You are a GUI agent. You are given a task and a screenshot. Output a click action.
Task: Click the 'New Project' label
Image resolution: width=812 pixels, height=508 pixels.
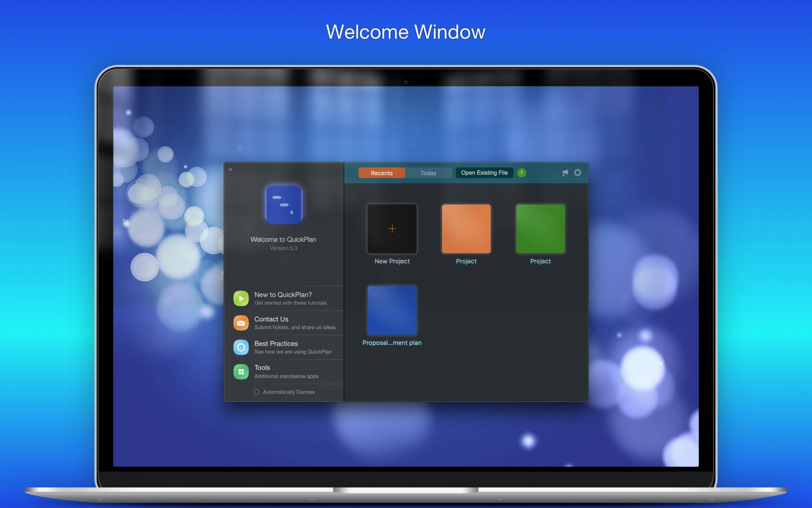[x=392, y=261]
